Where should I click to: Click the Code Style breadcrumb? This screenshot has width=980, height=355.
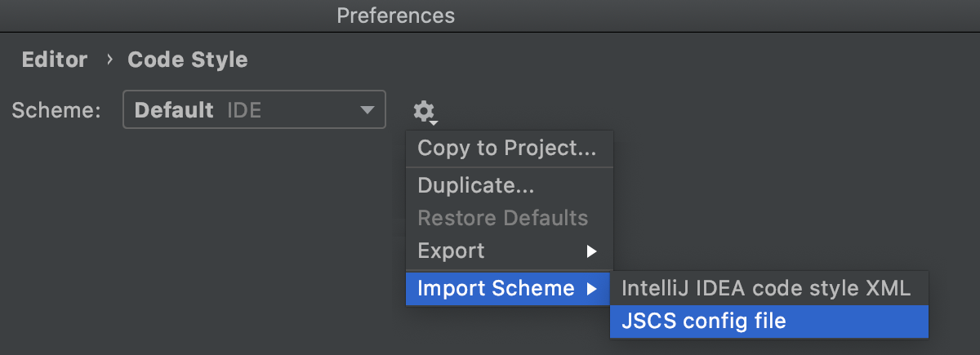(x=188, y=60)
